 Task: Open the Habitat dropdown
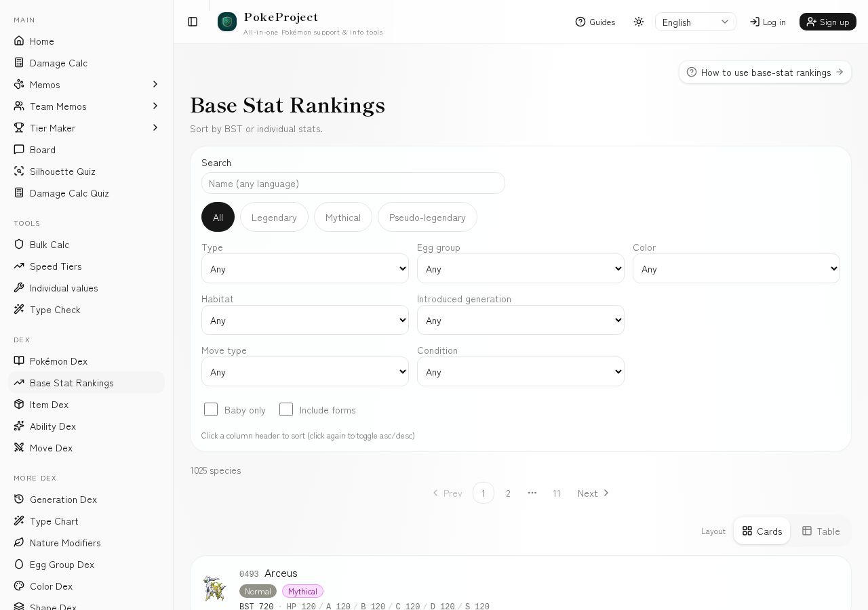[x=305, y=320]
